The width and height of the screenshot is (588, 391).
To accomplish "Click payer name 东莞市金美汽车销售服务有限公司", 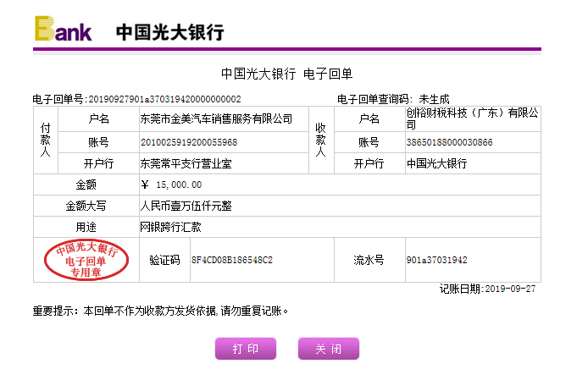I will click(x=216, y=119).
